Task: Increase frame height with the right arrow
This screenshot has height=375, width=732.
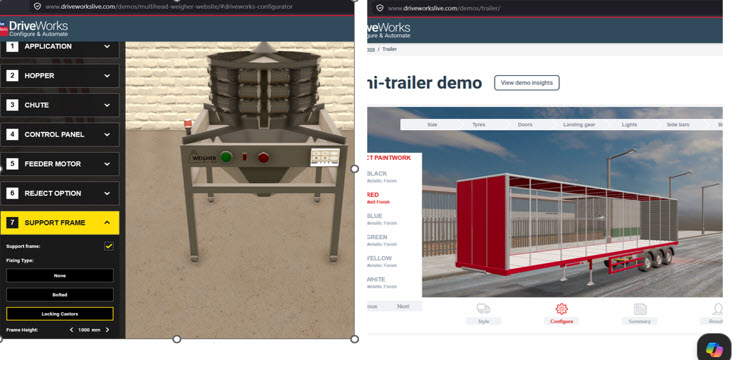Action: pyautogui.click(x=107, y=330)
